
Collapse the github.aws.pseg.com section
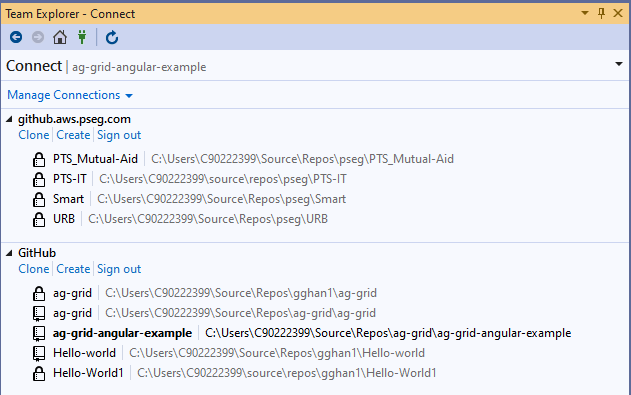click(x=9, y=119)
